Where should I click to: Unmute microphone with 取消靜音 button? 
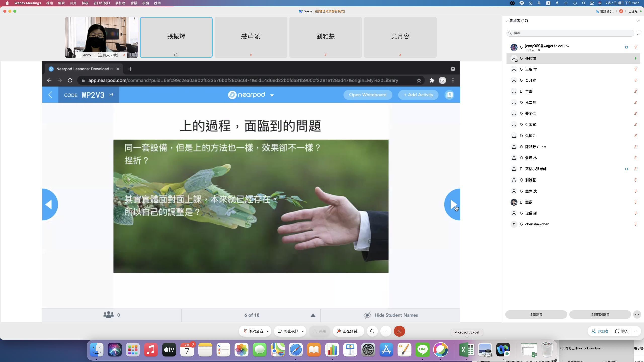tap(253, 331)
